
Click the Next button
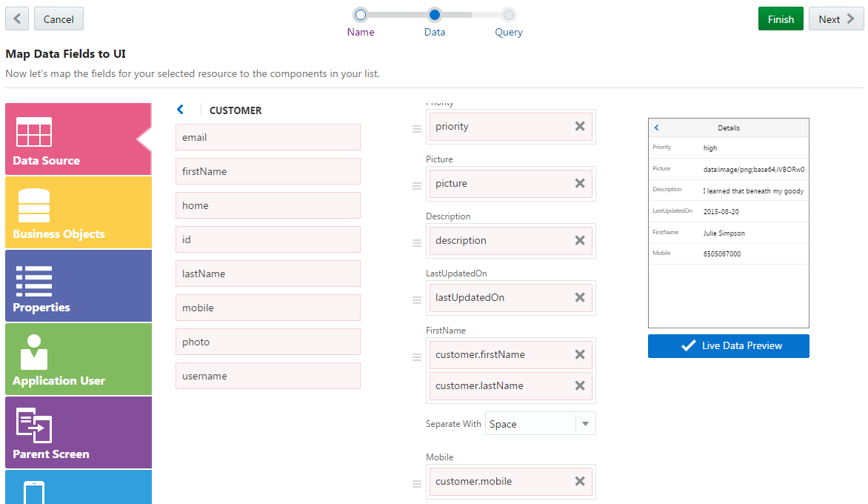(x=835, y=19)
